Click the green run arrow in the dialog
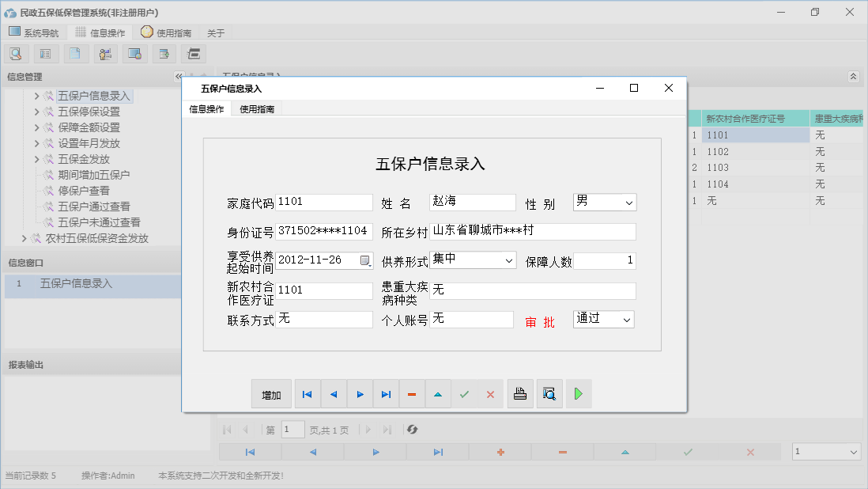The image size is (868, 489). tap(579, 393)
